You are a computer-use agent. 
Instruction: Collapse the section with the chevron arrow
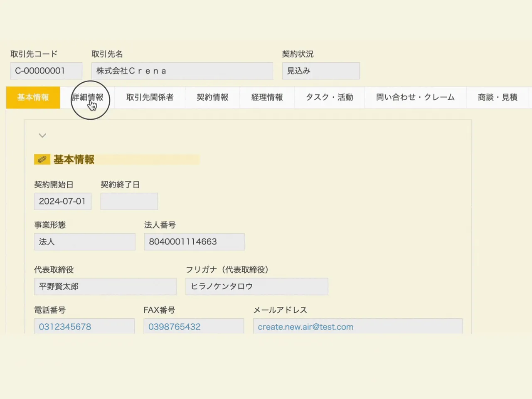pos(42,135)
